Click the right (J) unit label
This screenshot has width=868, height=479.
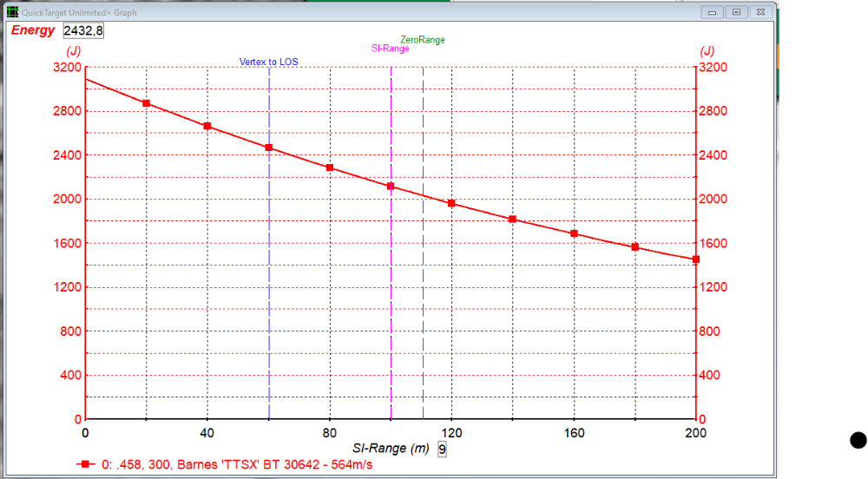[707, 51]
